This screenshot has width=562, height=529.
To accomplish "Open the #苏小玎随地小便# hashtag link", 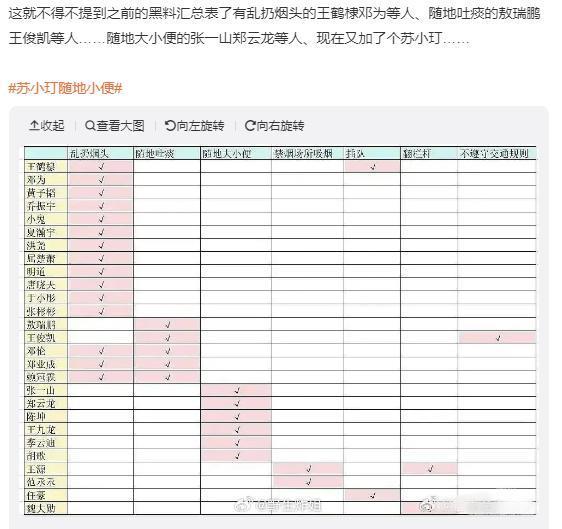I will [x=66, y=88].
